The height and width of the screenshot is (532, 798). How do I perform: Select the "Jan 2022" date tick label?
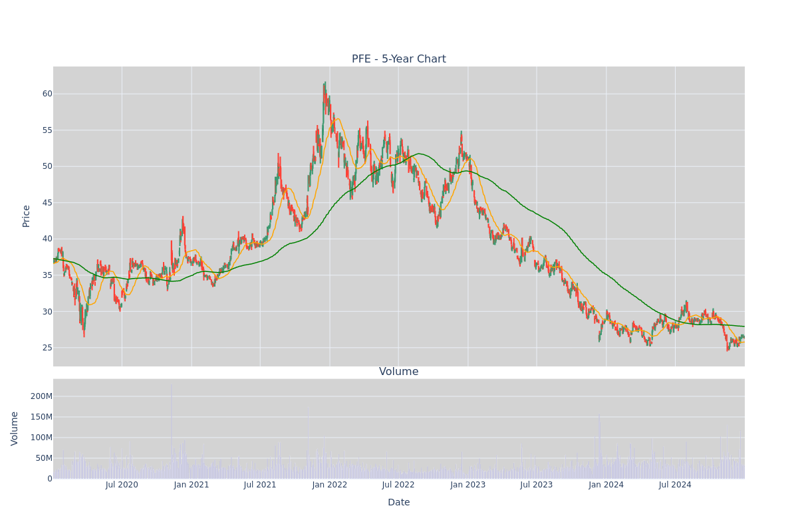[330, 485]
